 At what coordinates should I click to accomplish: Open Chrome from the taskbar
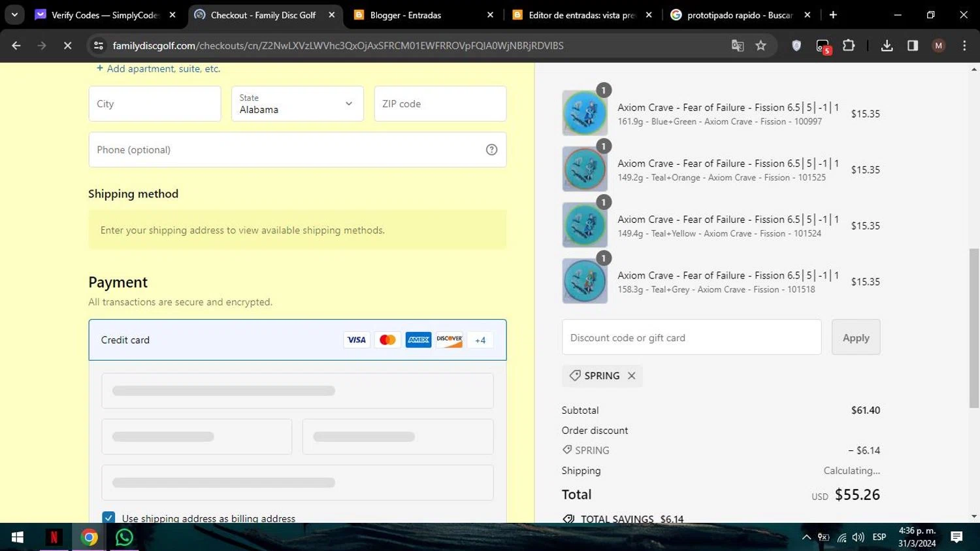point(90,537)
